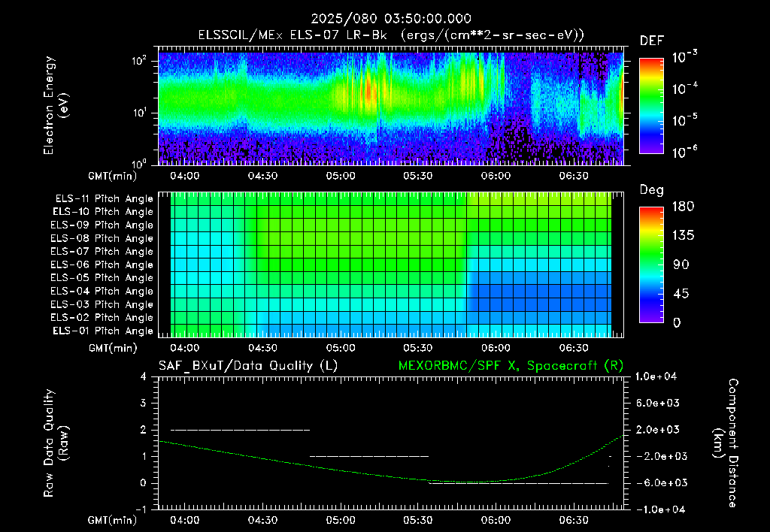Click the -1 tick on data quality axis
Image resolution: width=770 pixels, height=532 pixels.
[x=141, y=509]
